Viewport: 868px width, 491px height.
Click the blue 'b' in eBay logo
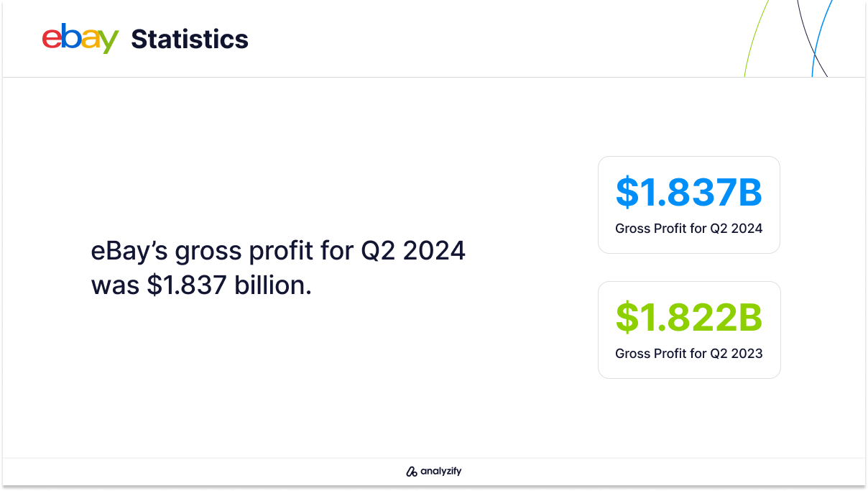(x=70, y=36)
